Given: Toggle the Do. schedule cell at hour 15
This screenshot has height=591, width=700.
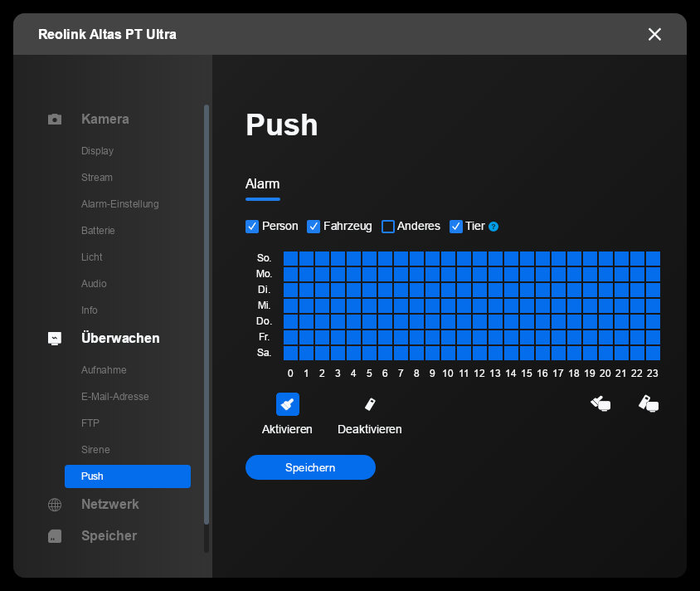Looking at the screenshot, I should pyautogui.click(x=527, y=321).
